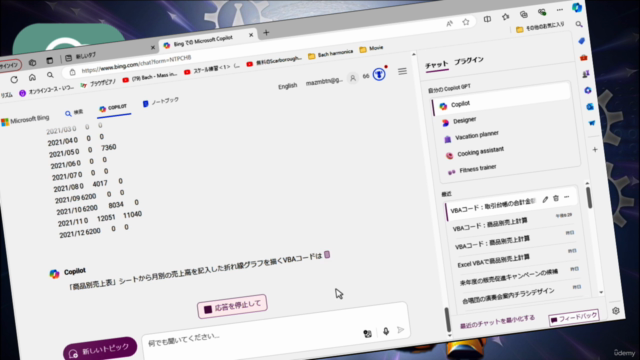Click the Microsoft Bing logo

coord(25,120)
